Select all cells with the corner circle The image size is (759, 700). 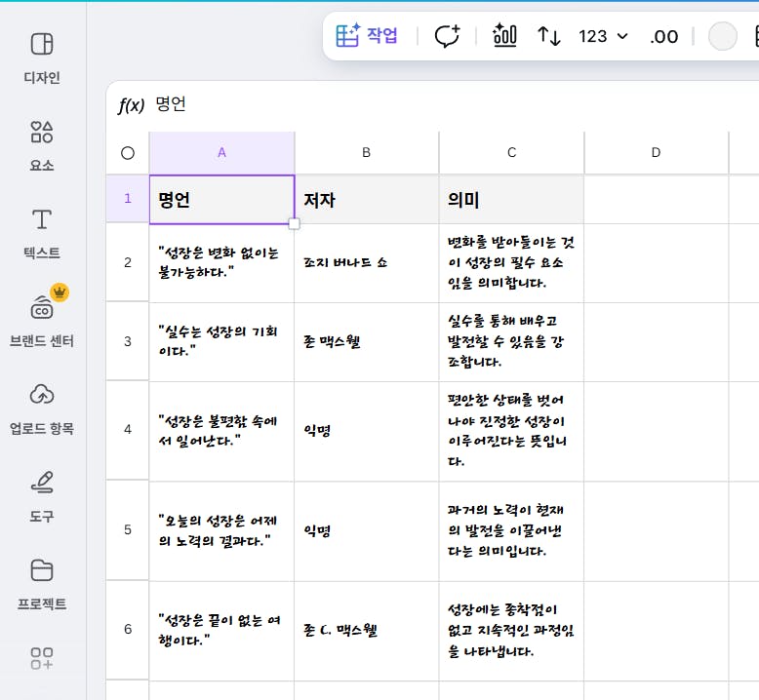[x=128, y=152]
